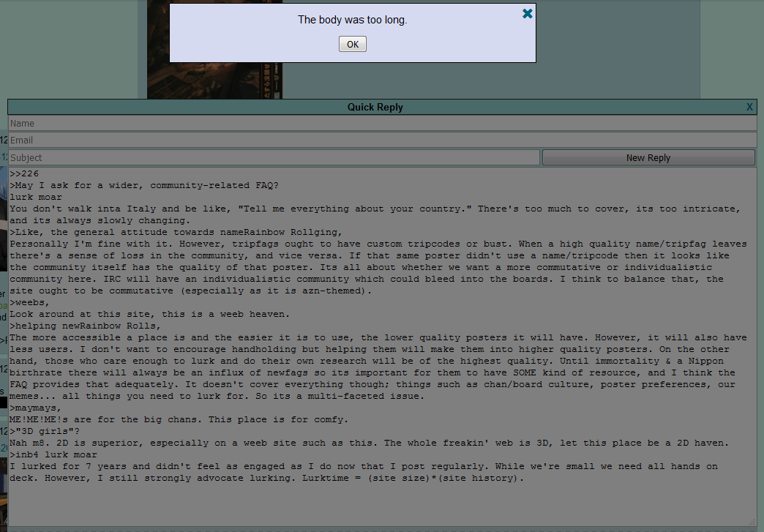
Task: Click the post thumbnail image behind the alert
Action: coord(214,80)
